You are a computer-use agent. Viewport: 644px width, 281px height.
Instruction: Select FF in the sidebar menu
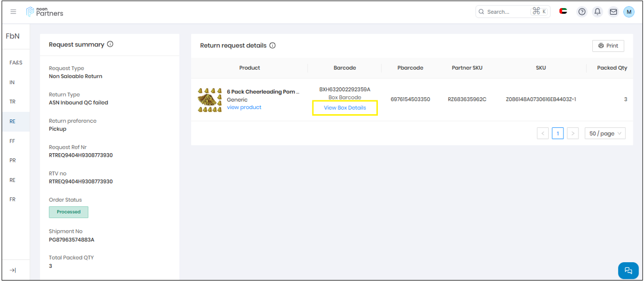tap(12, 141)
